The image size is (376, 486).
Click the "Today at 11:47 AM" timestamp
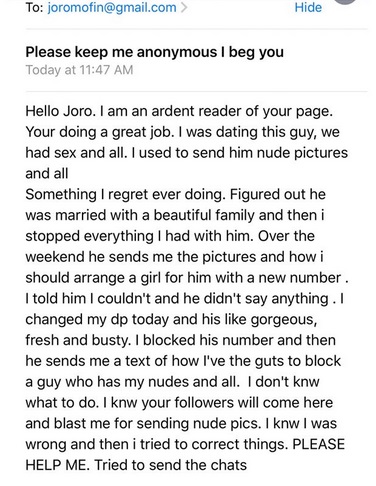(79, 70)
